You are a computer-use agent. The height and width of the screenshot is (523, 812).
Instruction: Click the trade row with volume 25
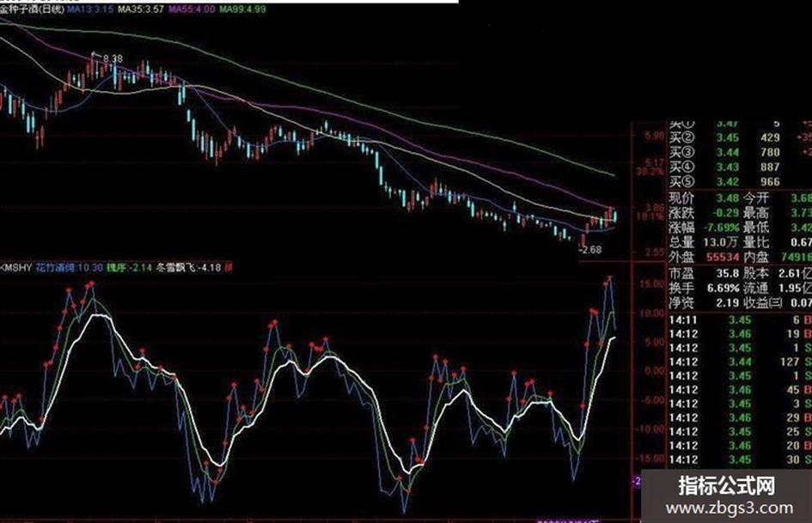pos(740,432)
